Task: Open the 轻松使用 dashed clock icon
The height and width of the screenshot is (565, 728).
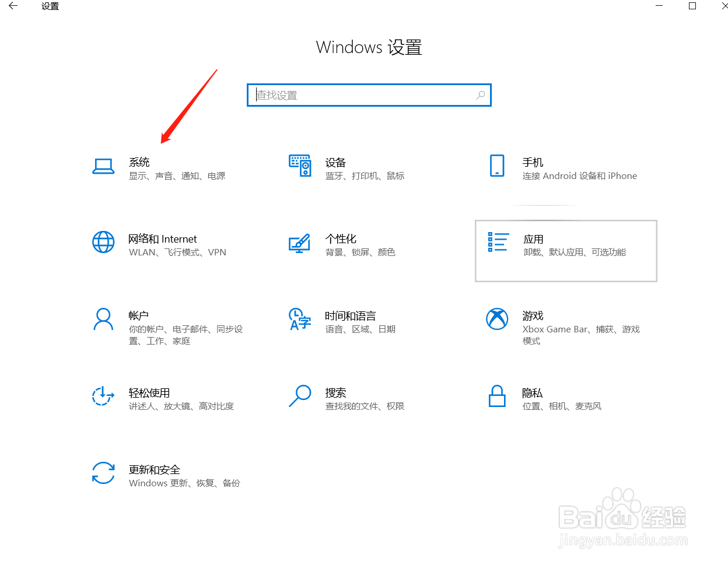Action: (103, 396)
